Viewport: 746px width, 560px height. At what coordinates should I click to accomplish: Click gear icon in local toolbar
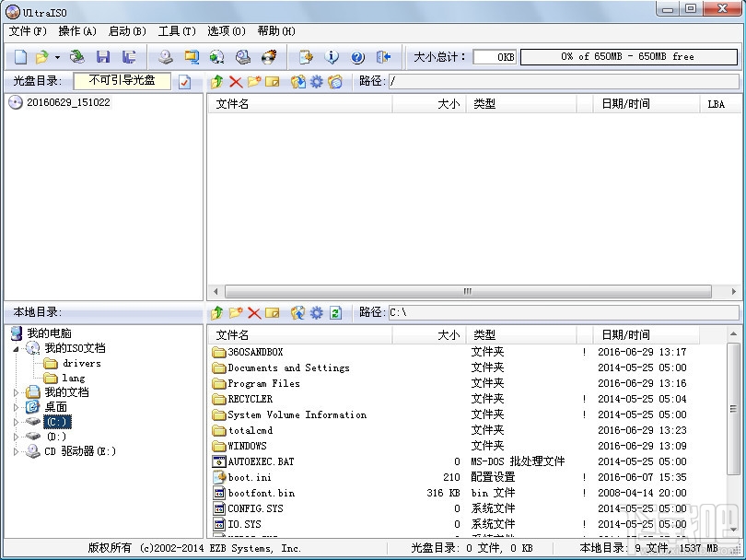[317, 312]
